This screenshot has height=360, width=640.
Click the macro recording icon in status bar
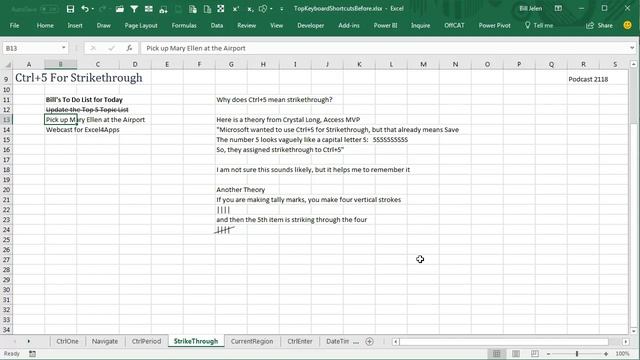coord(32,354)
